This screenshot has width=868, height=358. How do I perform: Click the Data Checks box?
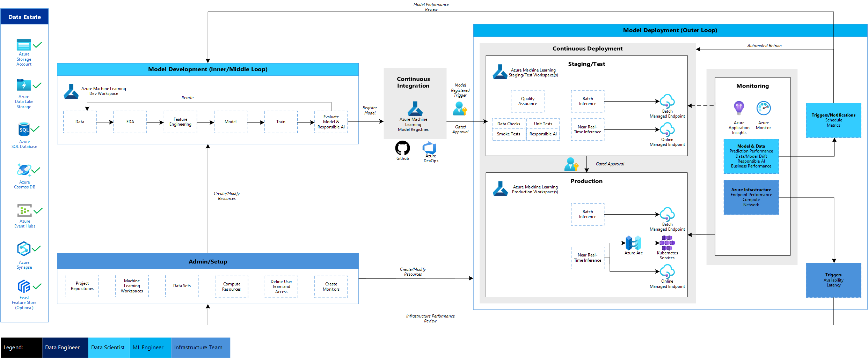click(509, 124)
